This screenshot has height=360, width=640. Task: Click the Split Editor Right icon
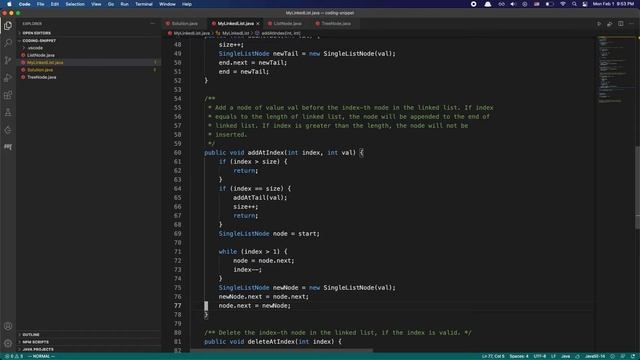point(620,24)
